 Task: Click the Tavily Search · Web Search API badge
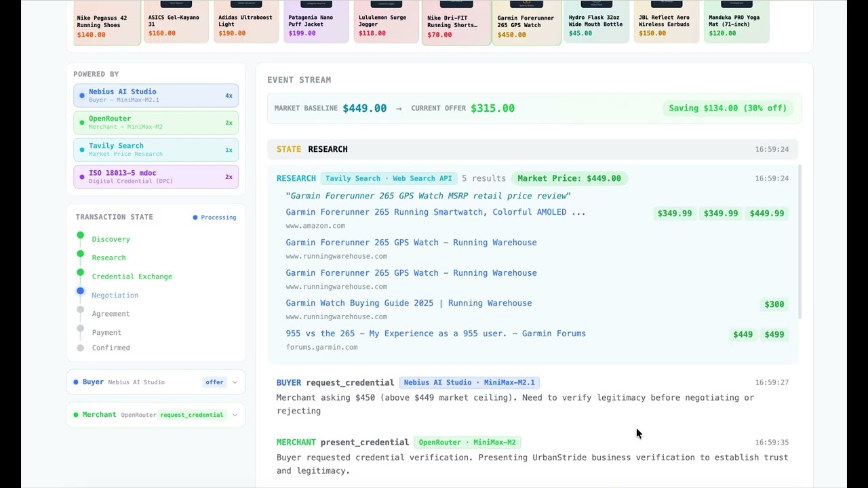click(389, 178)
